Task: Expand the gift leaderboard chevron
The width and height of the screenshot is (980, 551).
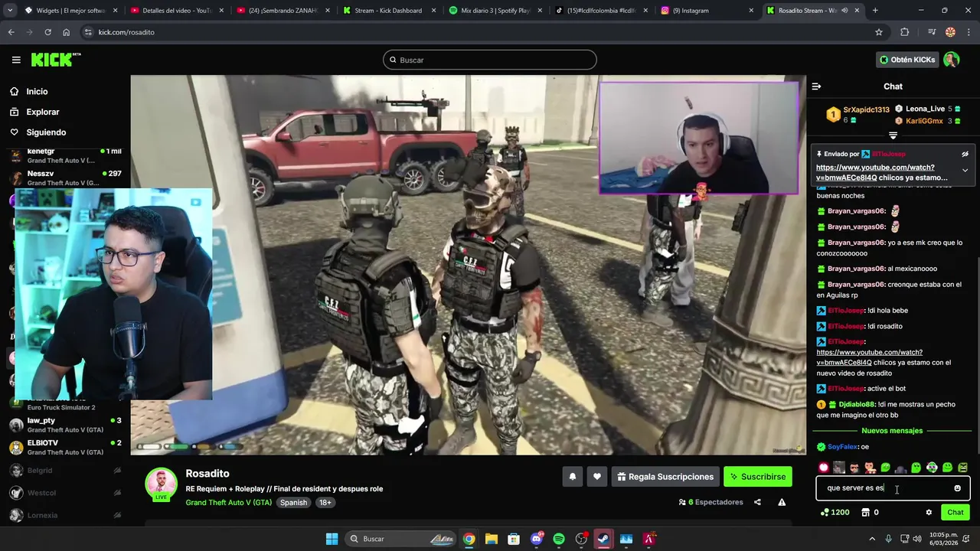Action: point(893,135)
